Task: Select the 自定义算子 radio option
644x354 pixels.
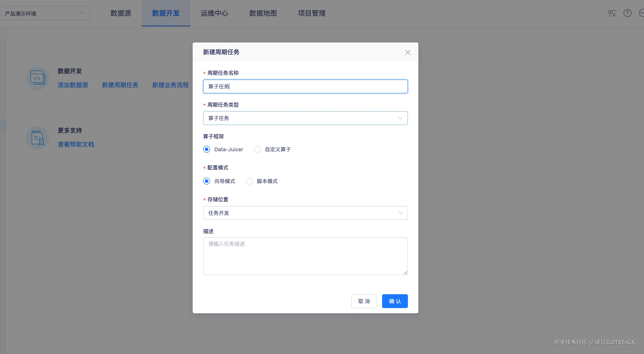Action: click(257, 149)
